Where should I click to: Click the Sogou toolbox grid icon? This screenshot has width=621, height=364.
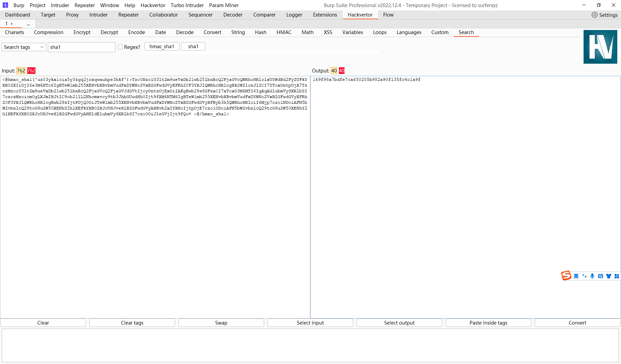click(x=617, y=276)
